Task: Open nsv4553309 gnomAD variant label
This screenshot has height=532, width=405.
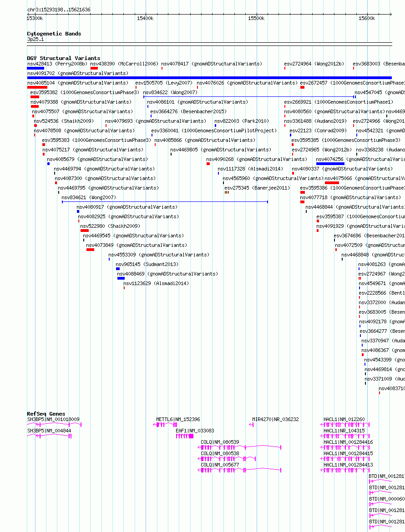Action: click(159, 255)
